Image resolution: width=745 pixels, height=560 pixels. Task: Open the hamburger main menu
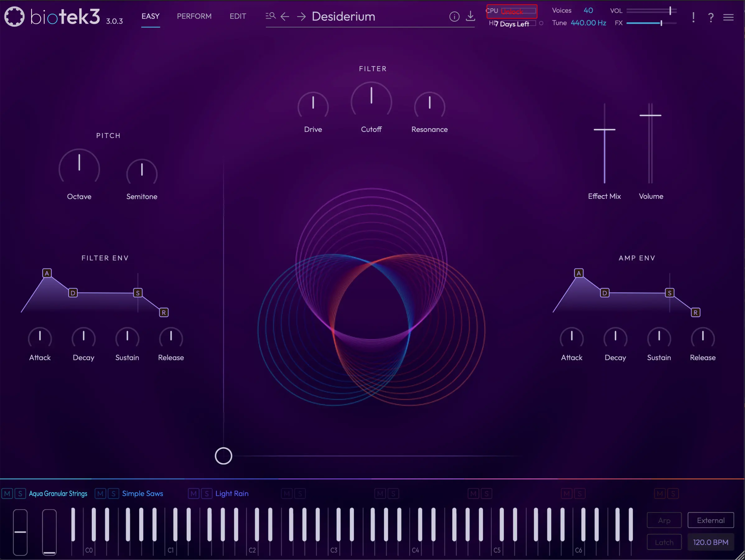click(728, 17)
